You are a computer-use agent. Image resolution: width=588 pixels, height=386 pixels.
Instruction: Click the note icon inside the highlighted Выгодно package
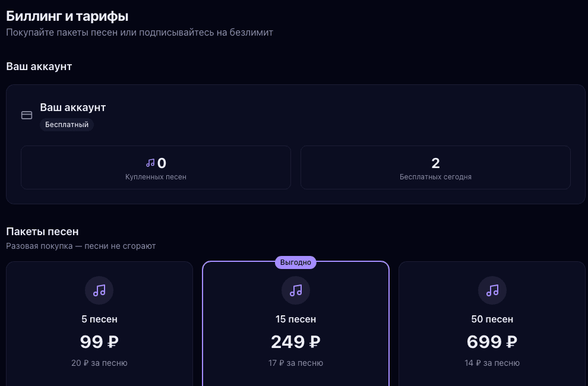pos(296,290)
